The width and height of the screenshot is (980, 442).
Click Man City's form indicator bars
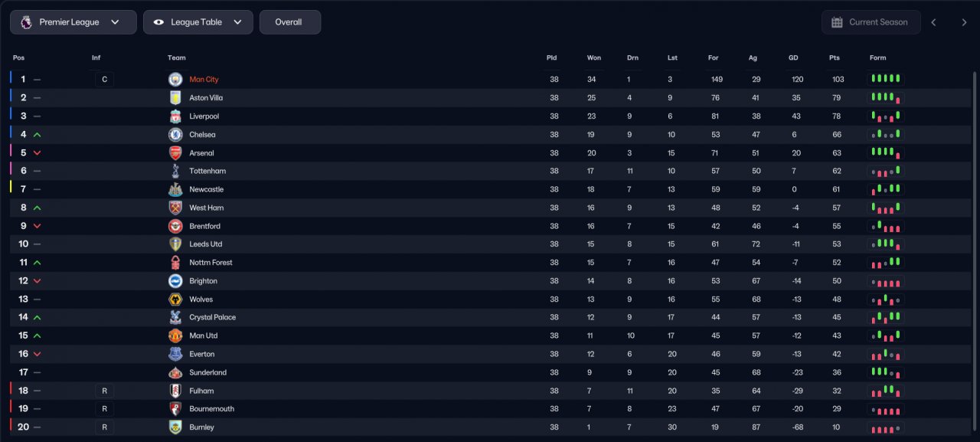(x=885, y=79)
